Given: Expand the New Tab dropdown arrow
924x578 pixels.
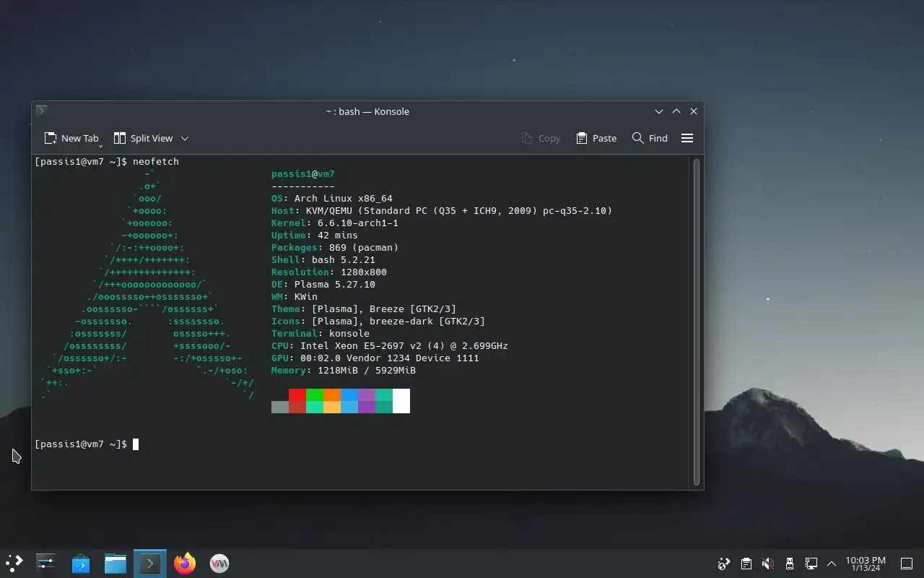Looking at the screenshot, I should [x=100, y=145].
